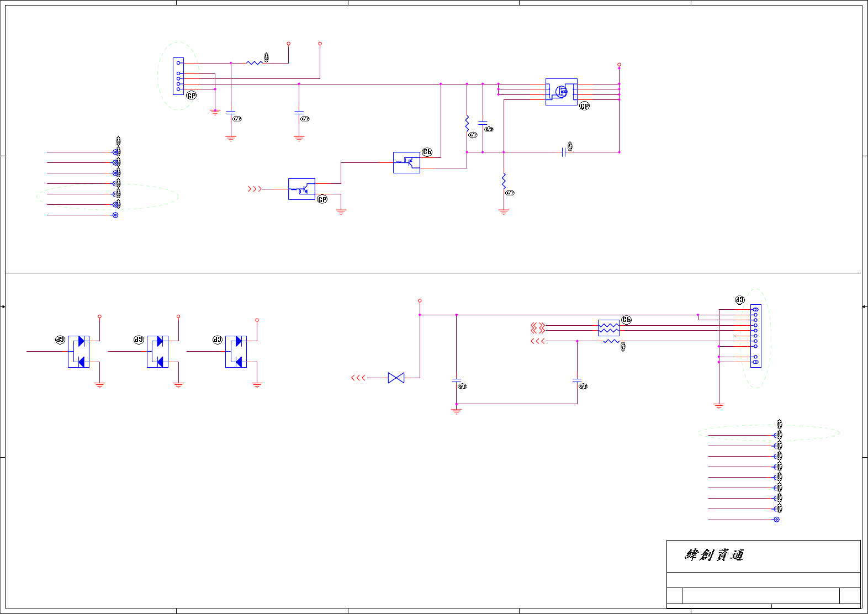This screenshot has height=614, width=868.
Task: Select the ten-pin connector in the lower right circuit
Action: [x=755, y=336]
